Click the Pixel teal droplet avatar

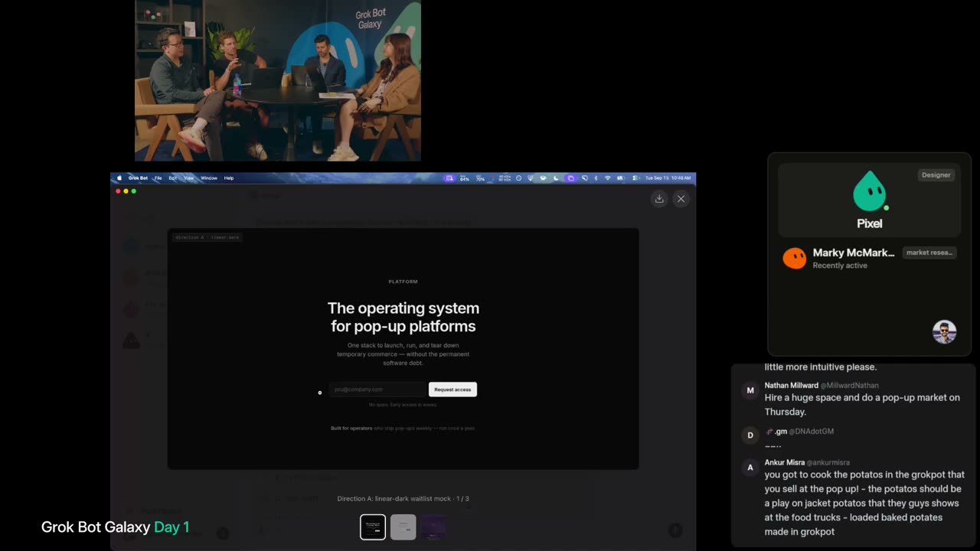(x=869, y=191)
